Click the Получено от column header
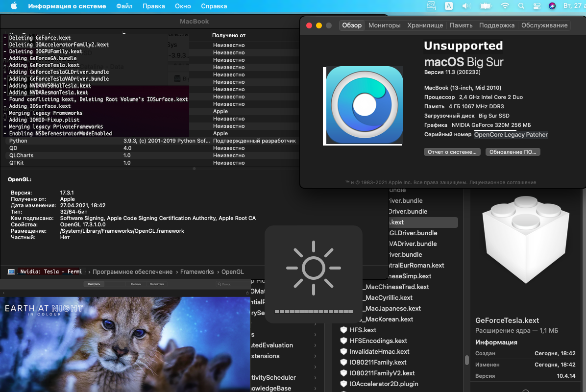The width and height of the screenshot is (586, 392). (229, 35)
